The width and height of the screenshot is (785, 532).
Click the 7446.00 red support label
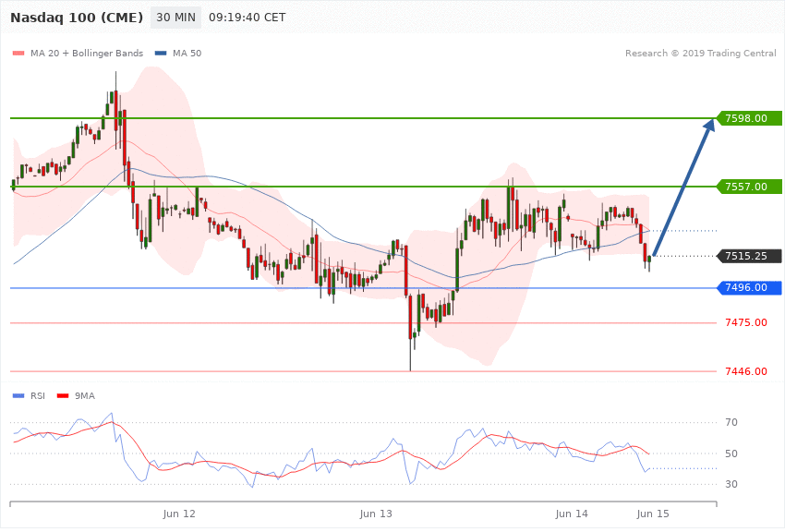point(746,371)
